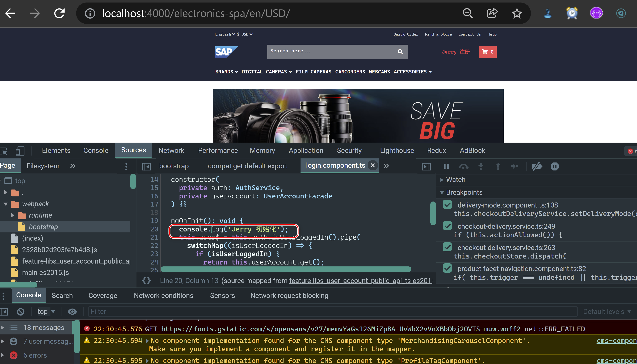637x364 pixels.
Task: Pretty print with curly braces icon
Action: pos(146,281)
